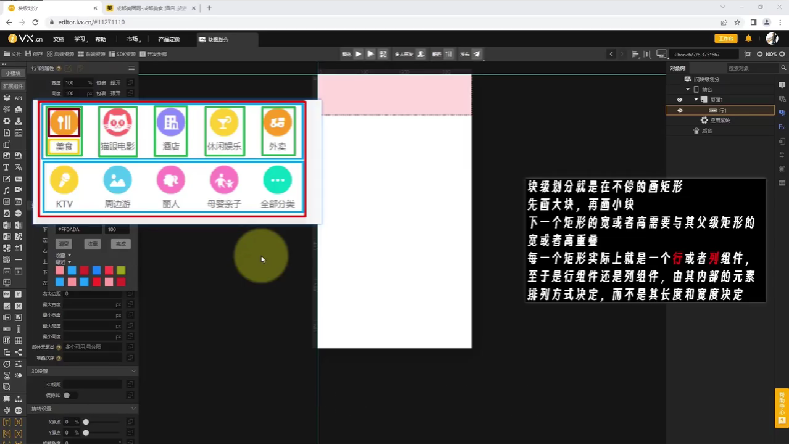Bookmark the page with the star icon
Viewport: 789px width, 444px height.
click(737, 22)
